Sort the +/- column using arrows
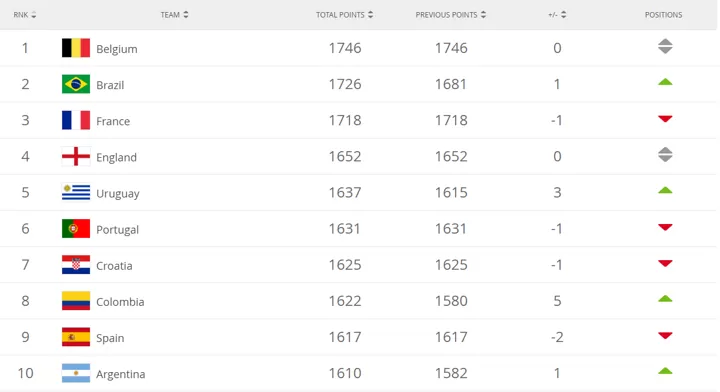This screenshot has height=392, width=720. (563, 15)
